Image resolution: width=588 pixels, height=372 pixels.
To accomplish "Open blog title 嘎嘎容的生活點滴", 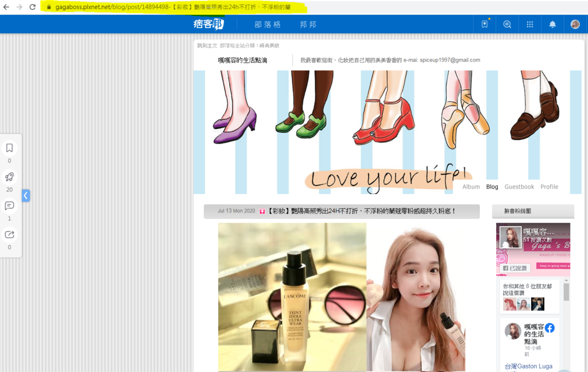I will point(242,60).
